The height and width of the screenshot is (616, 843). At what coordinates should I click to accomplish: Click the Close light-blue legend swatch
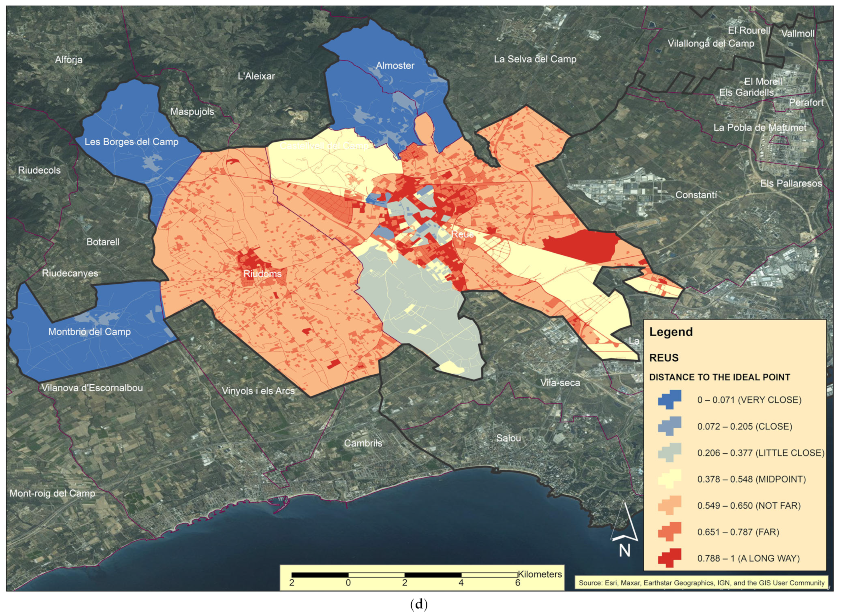(670, 426)
